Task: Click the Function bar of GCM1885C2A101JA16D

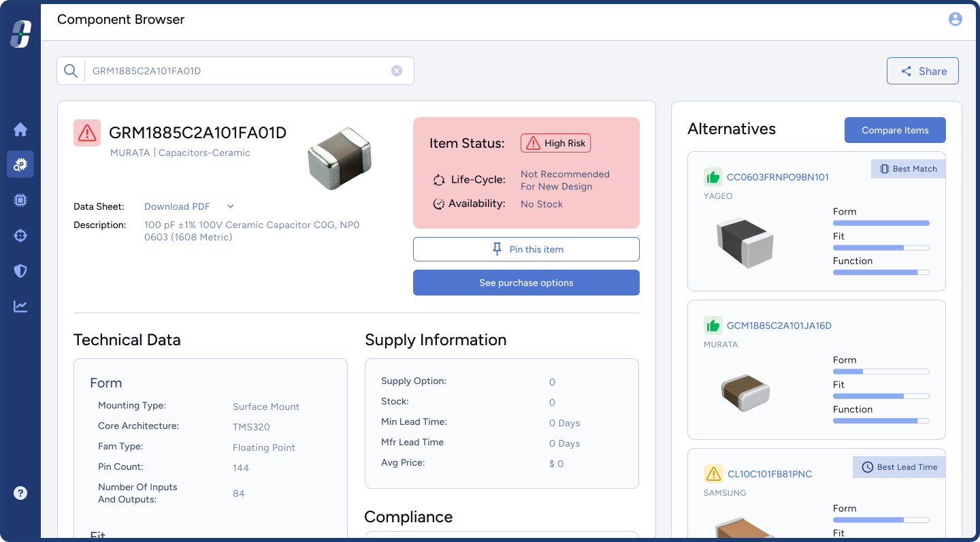Action: 881,420
